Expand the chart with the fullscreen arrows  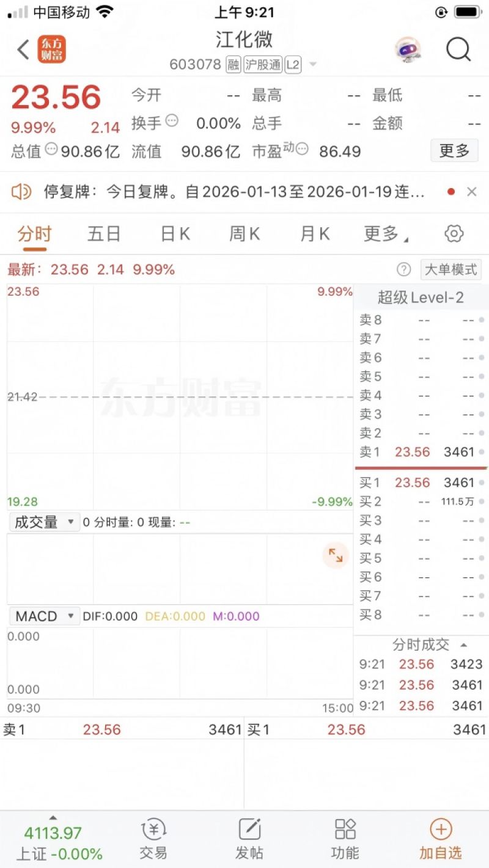coord(335,555)
